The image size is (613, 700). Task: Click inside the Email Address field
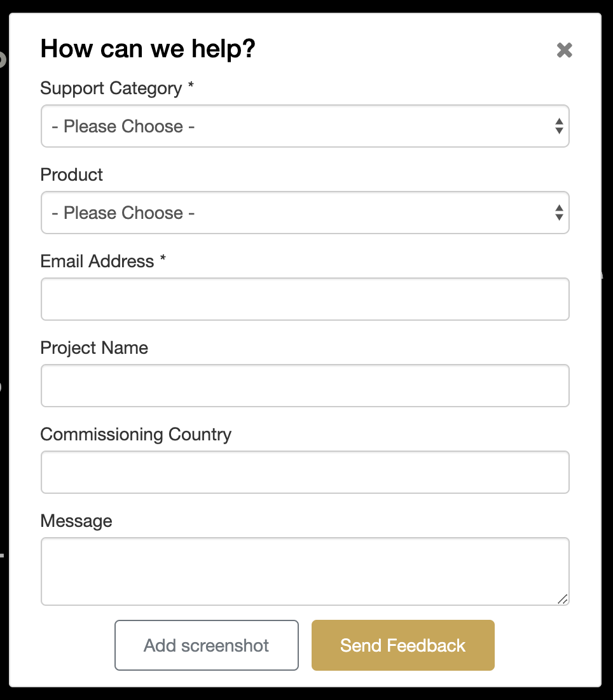pos(305,298)
